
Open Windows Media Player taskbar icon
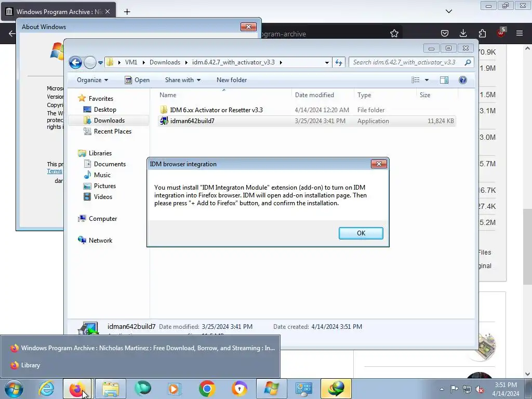point(175,389)
